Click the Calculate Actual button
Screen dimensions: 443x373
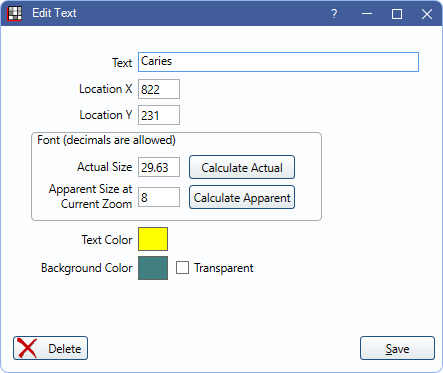click(242, 167)
